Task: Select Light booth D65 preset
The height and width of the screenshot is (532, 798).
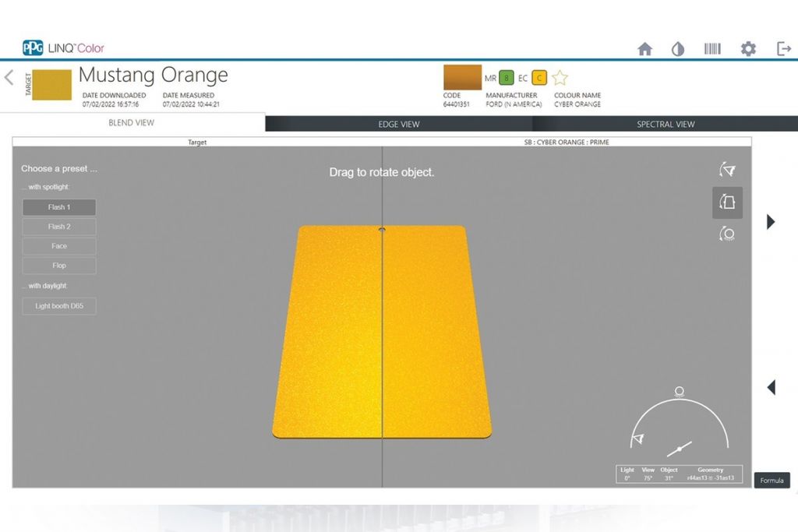Action: (59, 305)
